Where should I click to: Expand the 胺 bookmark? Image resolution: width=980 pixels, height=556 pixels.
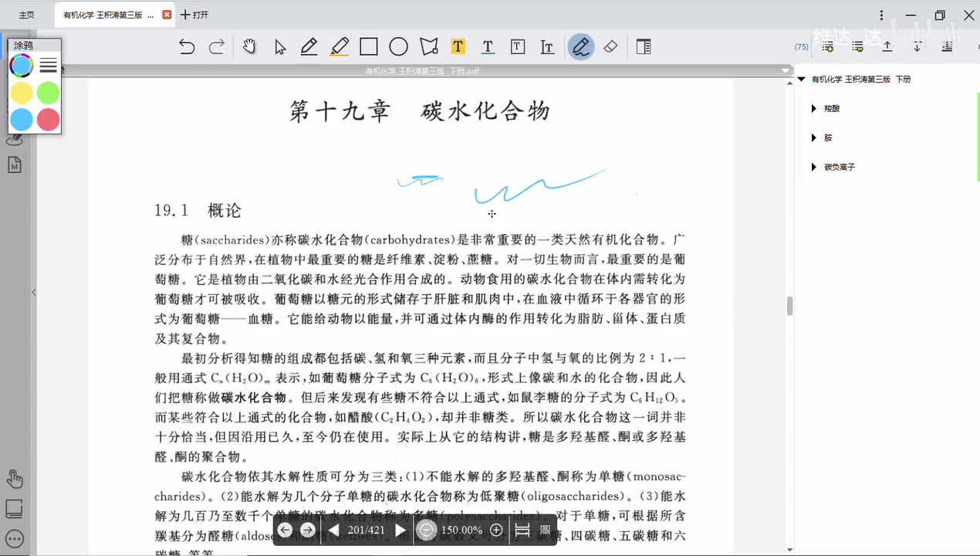pos(814,138)
